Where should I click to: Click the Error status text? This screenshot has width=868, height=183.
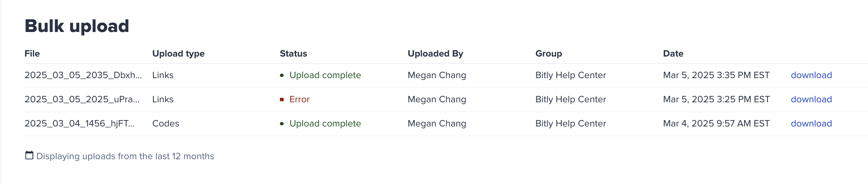tap(299, 99)
